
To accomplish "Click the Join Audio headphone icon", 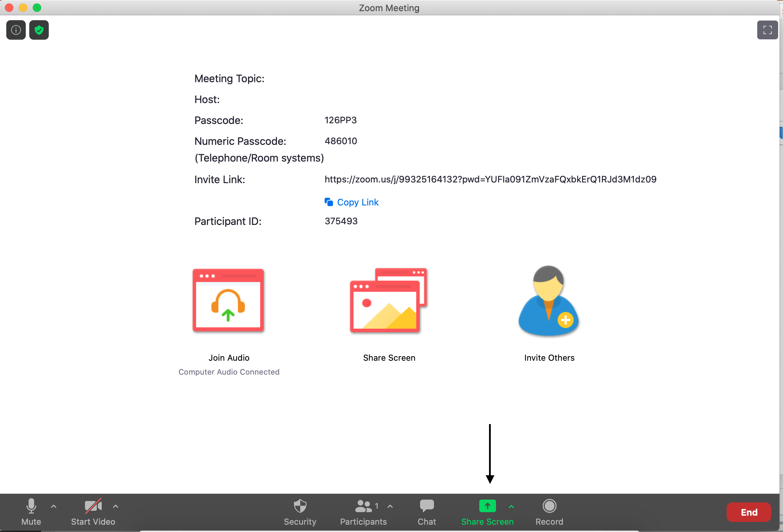I will click(228, 300).
